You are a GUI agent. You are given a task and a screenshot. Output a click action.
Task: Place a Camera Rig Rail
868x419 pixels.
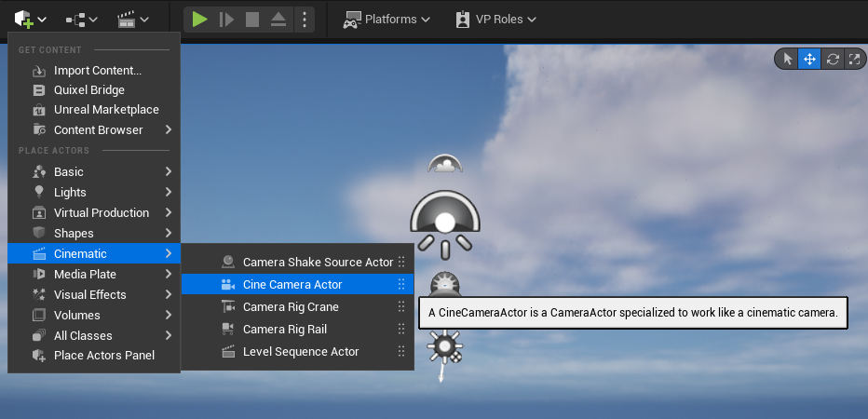pos(298,330)
